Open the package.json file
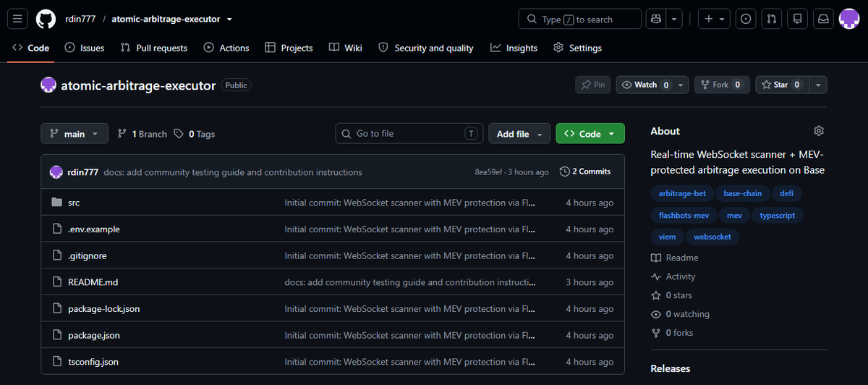This screenshot has height=385, width=868. click(x=94, y=335)
